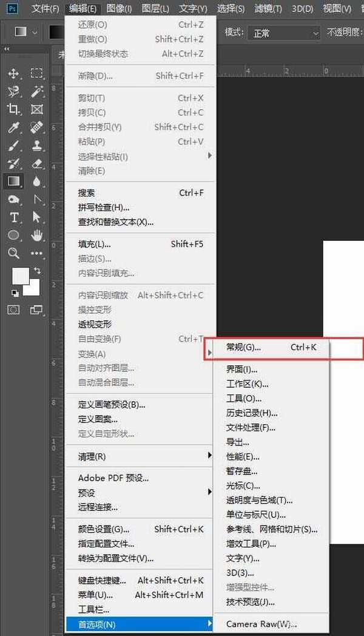Reset to default foreground and background colors

[15, 293]
